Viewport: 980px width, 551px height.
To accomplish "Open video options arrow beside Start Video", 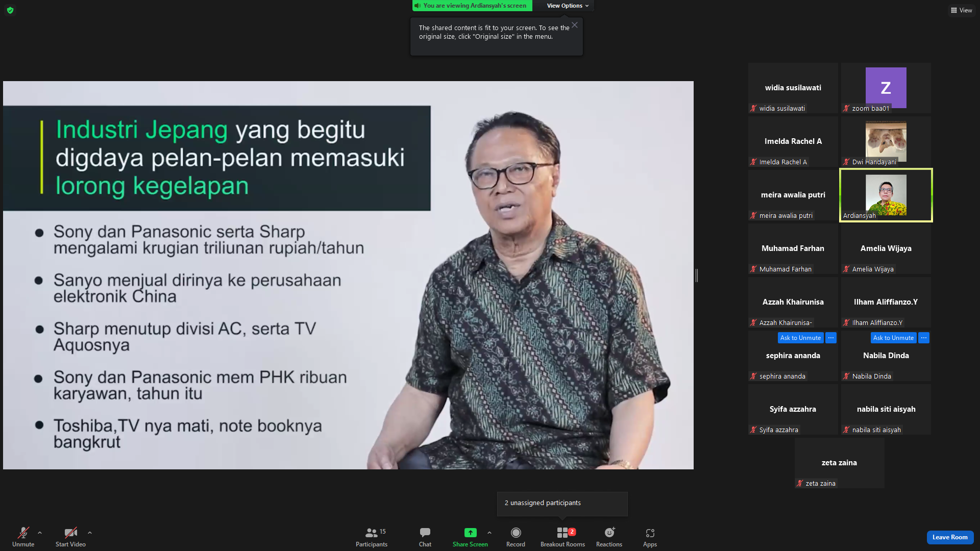I will [x=90, y=533].
